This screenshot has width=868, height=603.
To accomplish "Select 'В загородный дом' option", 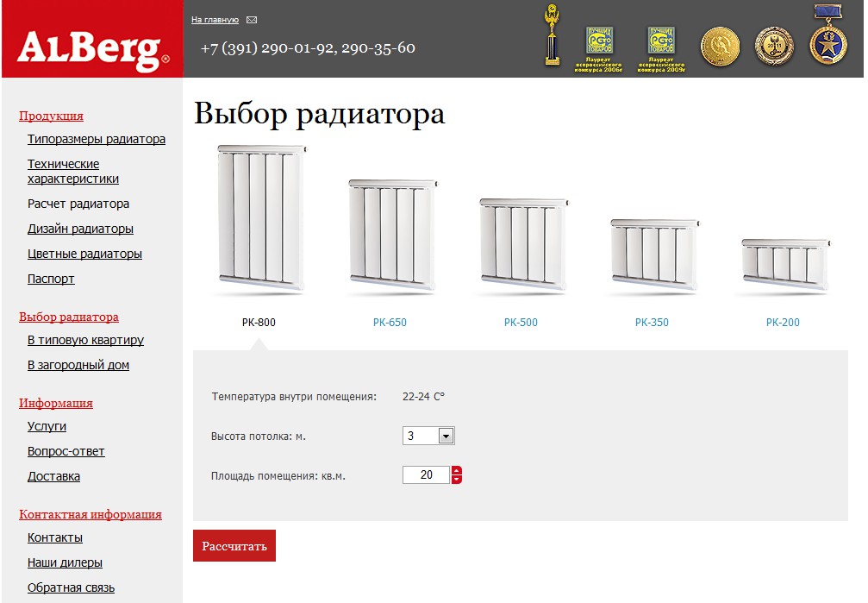I will tap(78, 365).
